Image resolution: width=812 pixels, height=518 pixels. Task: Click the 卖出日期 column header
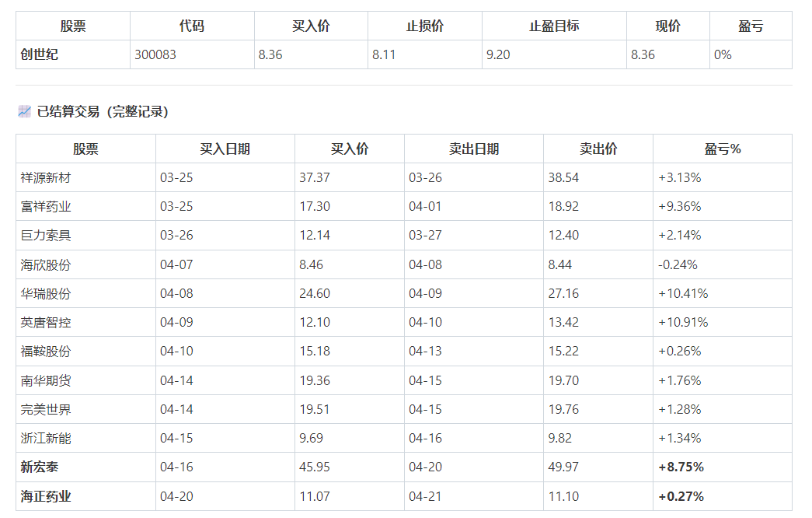474,149
